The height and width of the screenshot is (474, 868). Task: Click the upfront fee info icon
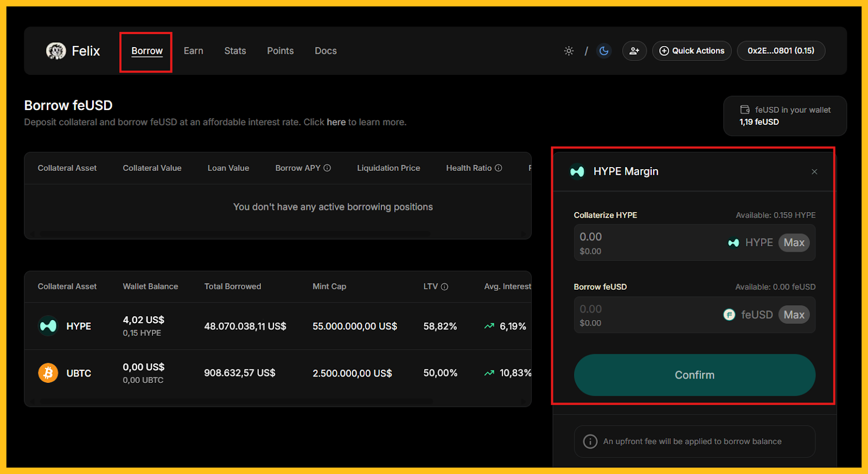(x=590, y=441)
